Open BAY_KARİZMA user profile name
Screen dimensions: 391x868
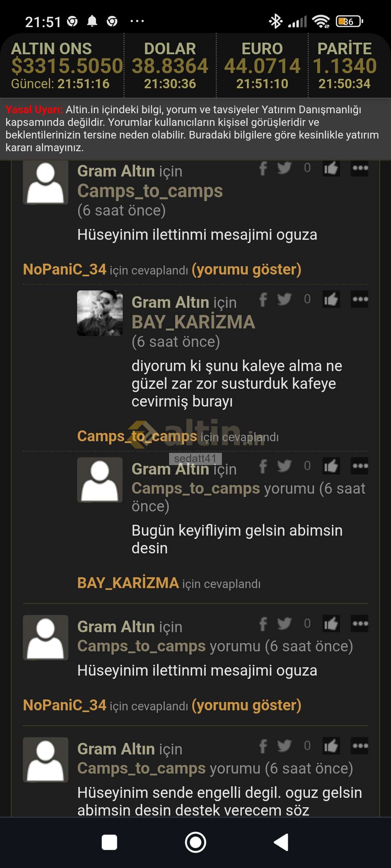tap(193, 322)
